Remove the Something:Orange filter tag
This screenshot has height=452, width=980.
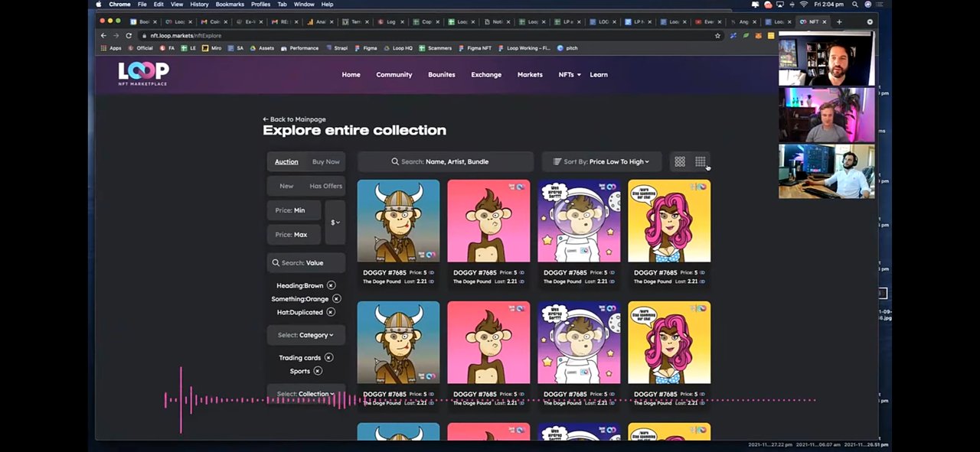click(337, 299)
